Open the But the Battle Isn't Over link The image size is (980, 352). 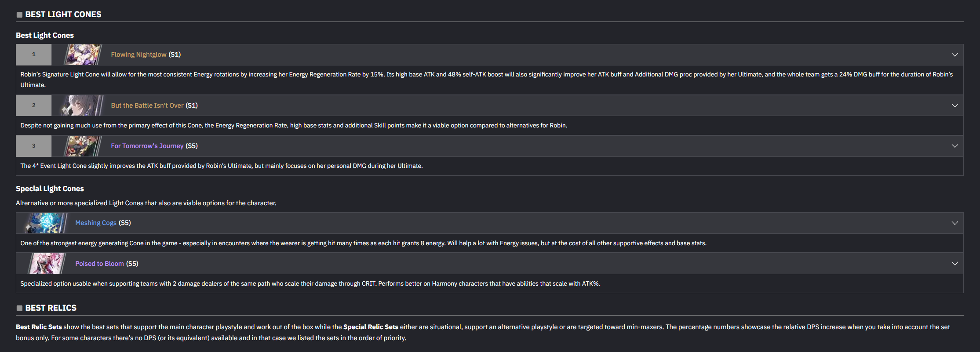[x=147, y=105]
